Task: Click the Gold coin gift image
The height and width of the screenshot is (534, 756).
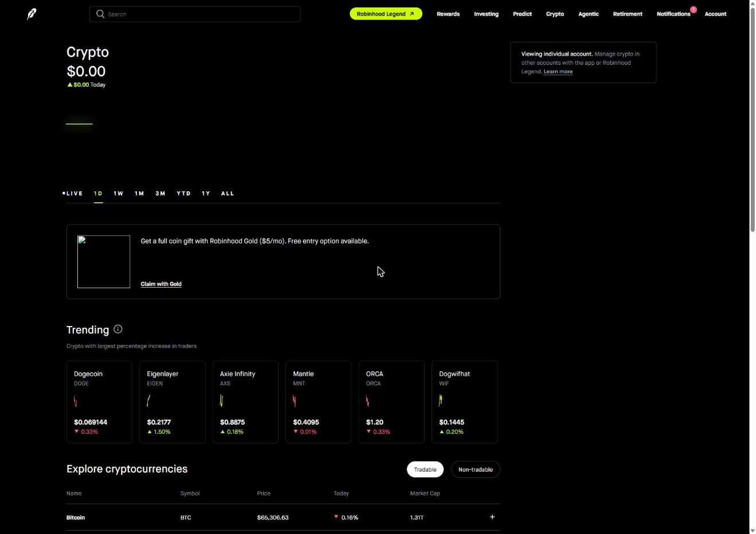Action: pyautogui.click(x=104, y=262)
